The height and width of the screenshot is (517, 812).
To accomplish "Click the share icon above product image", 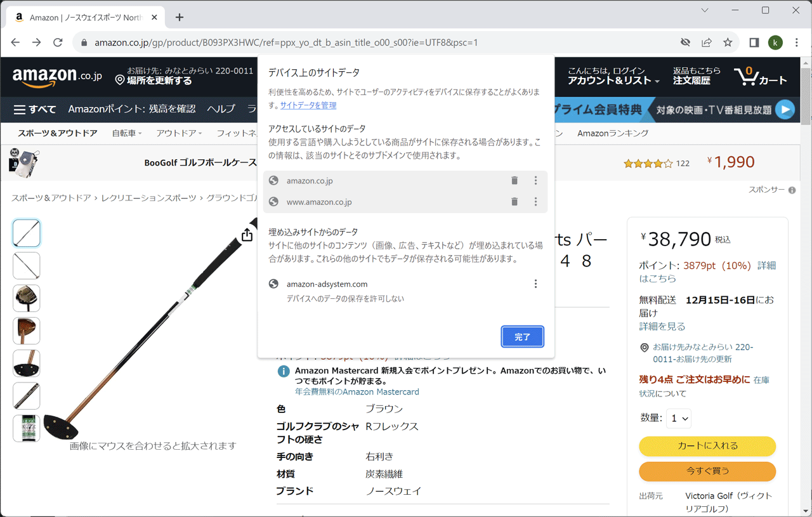I will tap(247, 235).
